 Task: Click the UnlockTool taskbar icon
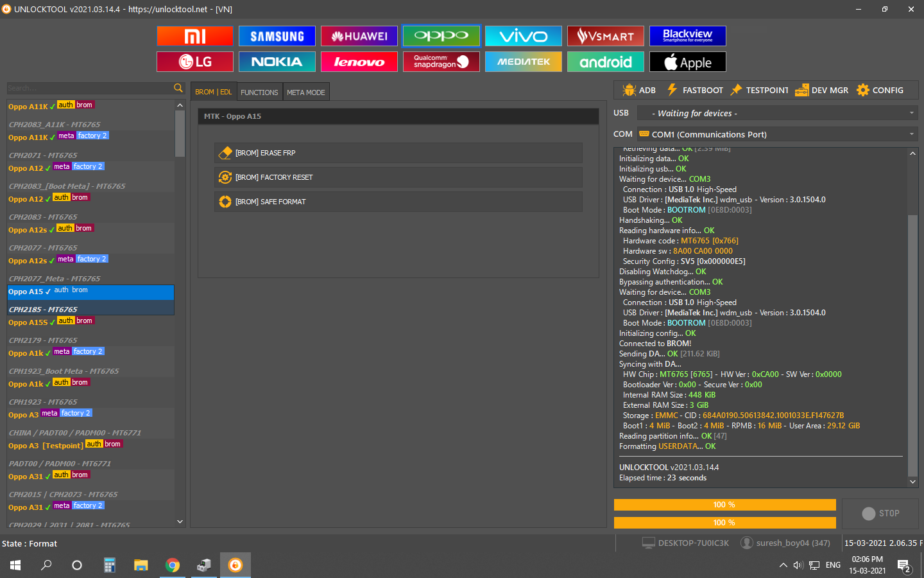pyautogui.click(x=235, y=565)
